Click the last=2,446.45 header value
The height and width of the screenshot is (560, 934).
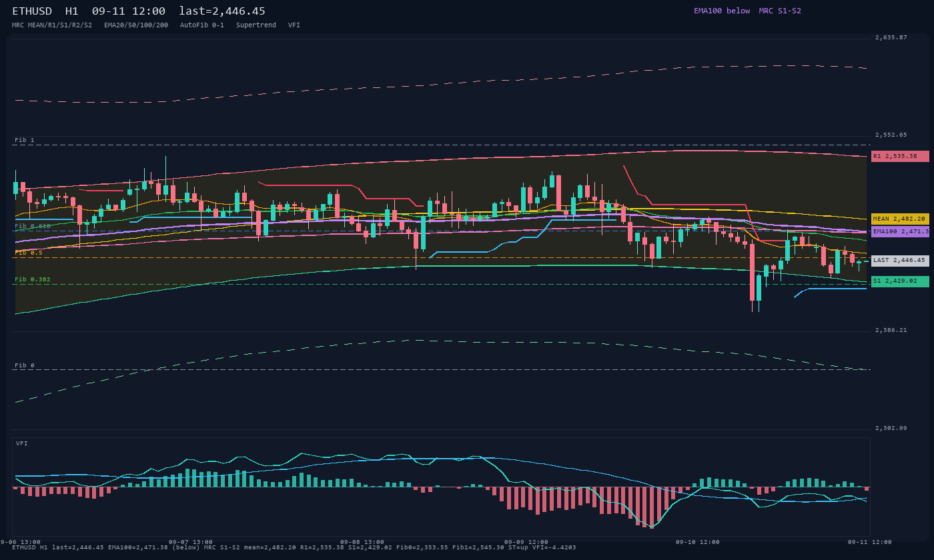point(222,11)
